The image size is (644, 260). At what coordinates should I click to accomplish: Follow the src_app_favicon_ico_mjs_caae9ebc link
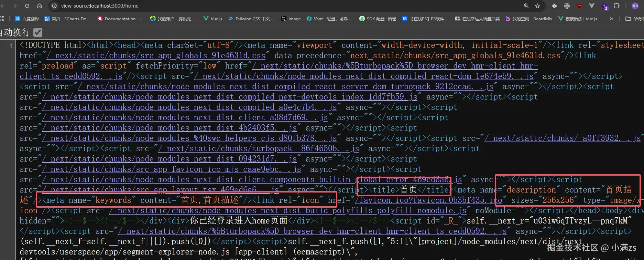pos(172,169)
